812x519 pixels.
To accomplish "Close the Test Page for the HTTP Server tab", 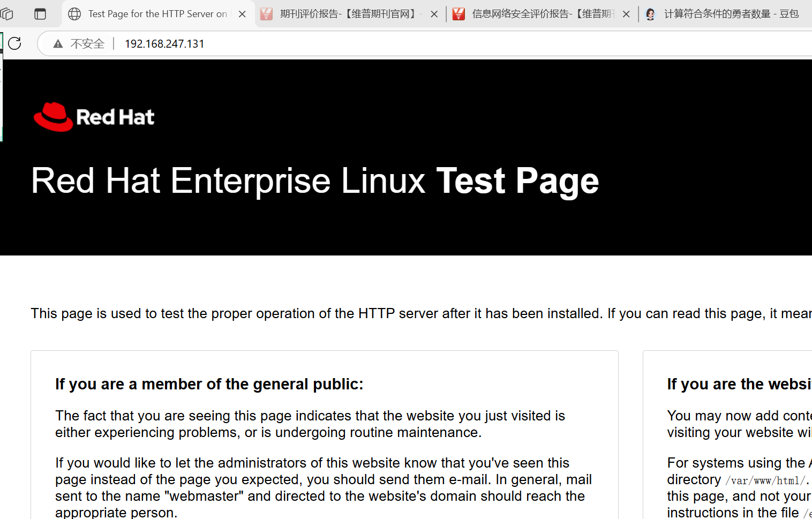I will (x=243, y=14).
